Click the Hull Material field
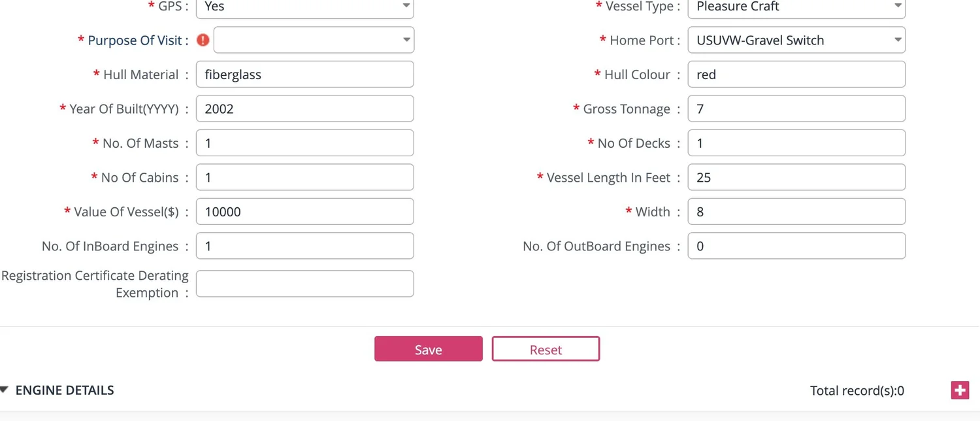The height and width of the screenshot is (421, 980). click(305, 75)
